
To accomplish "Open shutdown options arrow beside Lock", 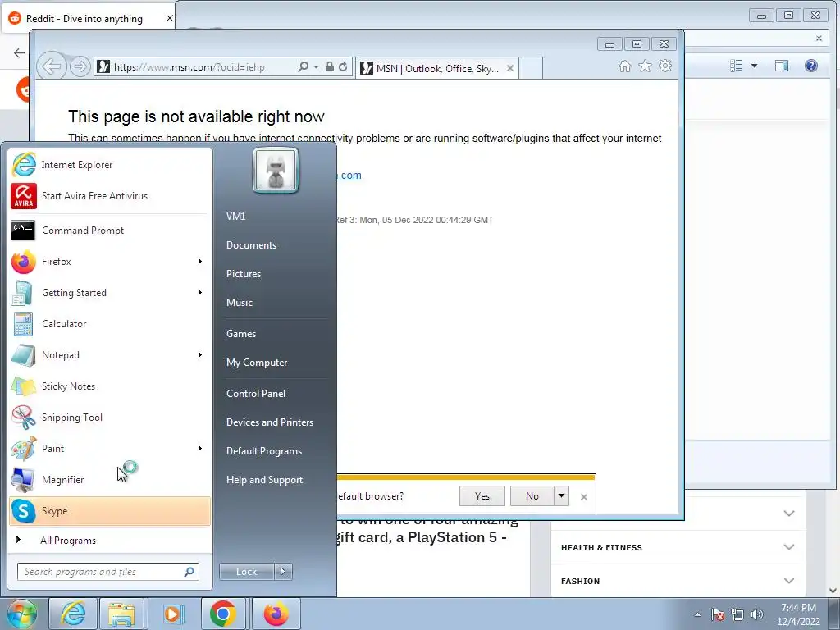I will coord(283,572).
